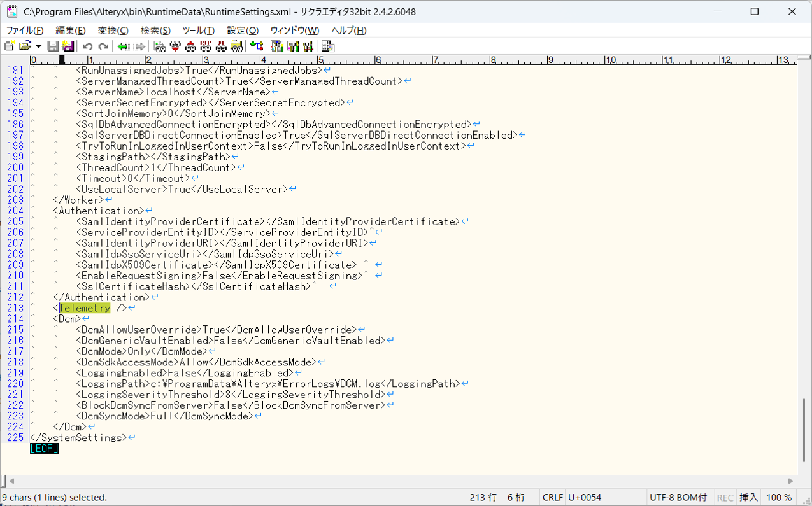
Task: Start a Grep search across files
Action: pos(235,46)
